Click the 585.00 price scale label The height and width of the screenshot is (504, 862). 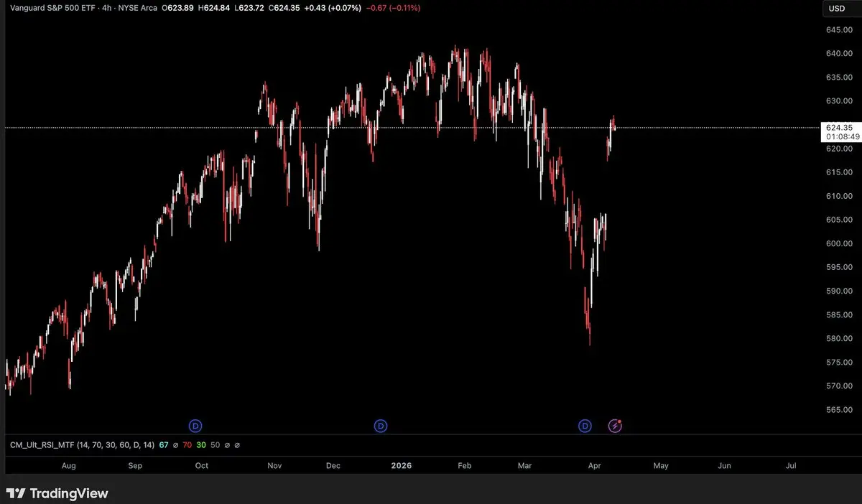point(839,314)
